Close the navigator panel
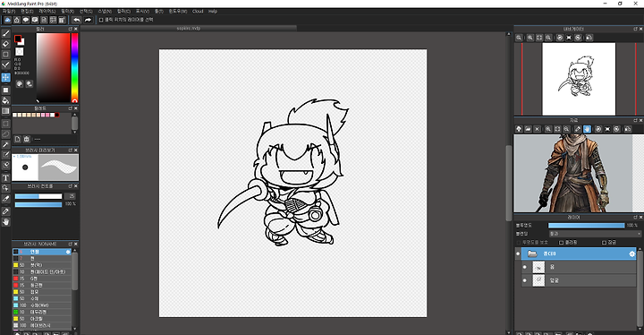 pyautogui.click(x=640, y=29)
